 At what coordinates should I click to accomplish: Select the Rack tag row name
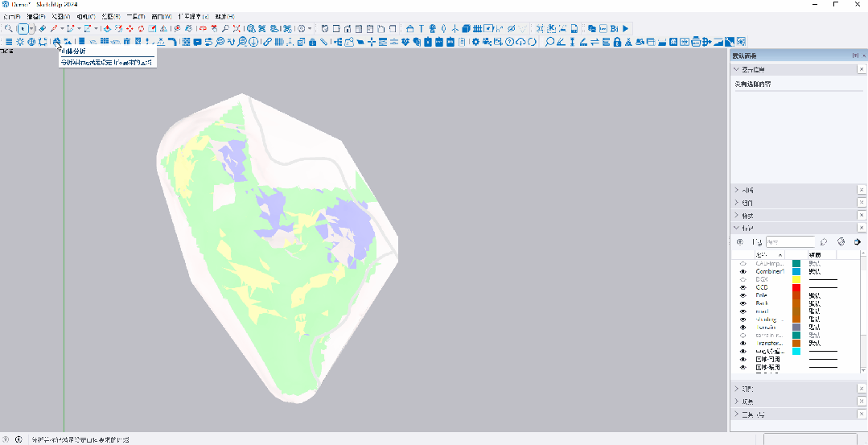tap(762, 303)
